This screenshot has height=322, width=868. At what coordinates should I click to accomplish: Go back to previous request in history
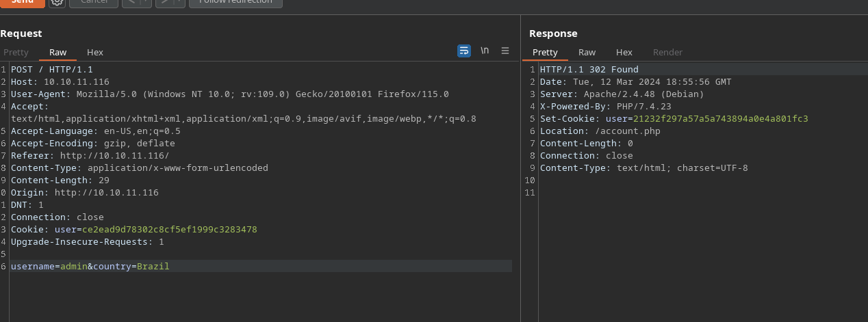[x=131, y=2]
